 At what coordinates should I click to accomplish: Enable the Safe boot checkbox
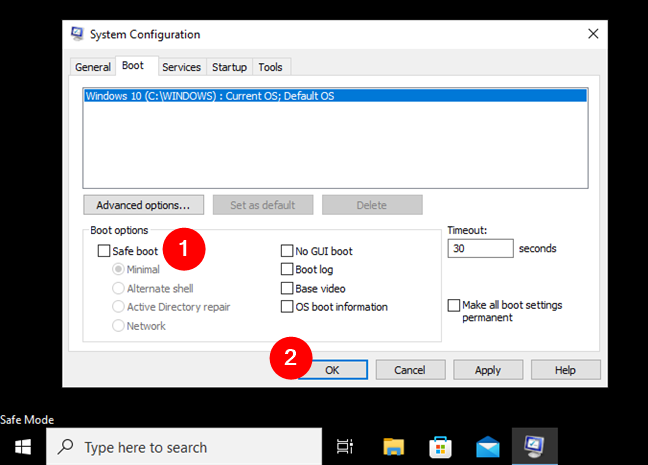click(x=104, y=251)
